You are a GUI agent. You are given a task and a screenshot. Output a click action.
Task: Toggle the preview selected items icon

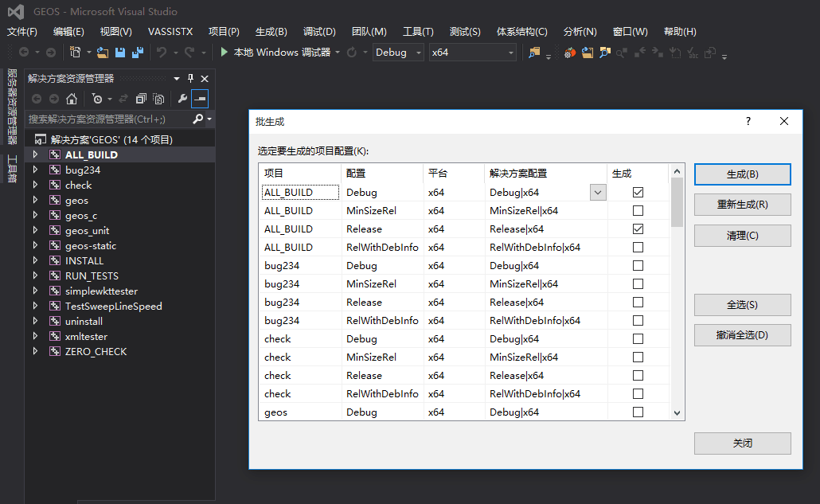tap(200, 99)
